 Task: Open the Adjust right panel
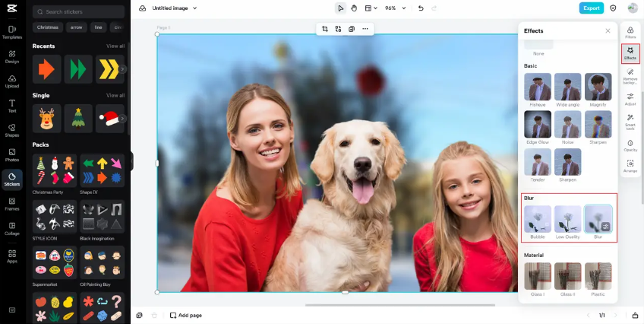(630, 99)
